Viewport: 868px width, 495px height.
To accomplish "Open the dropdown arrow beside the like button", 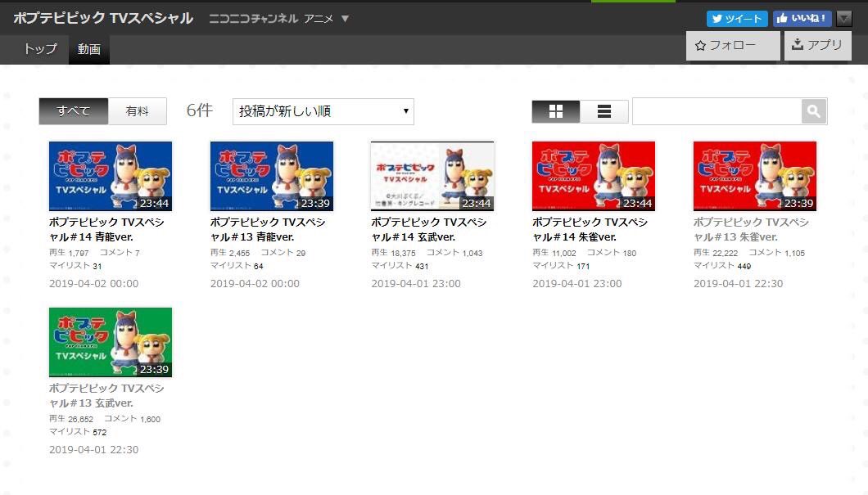I will [x=843, y=19].
